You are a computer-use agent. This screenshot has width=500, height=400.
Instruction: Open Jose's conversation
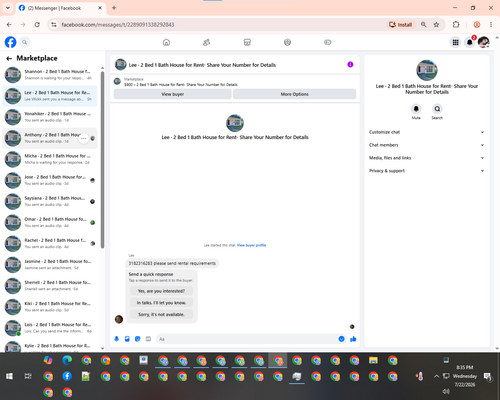50,180
